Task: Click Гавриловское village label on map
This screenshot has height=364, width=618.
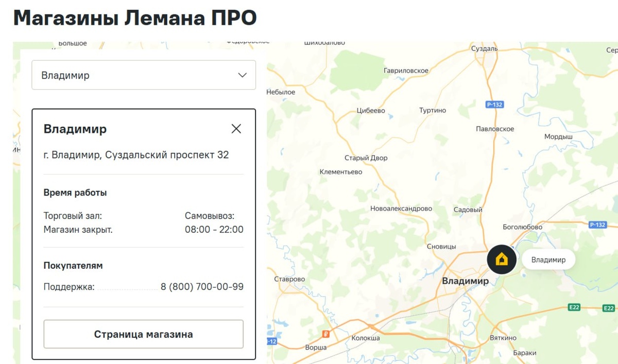Action: tap(406, 71)
